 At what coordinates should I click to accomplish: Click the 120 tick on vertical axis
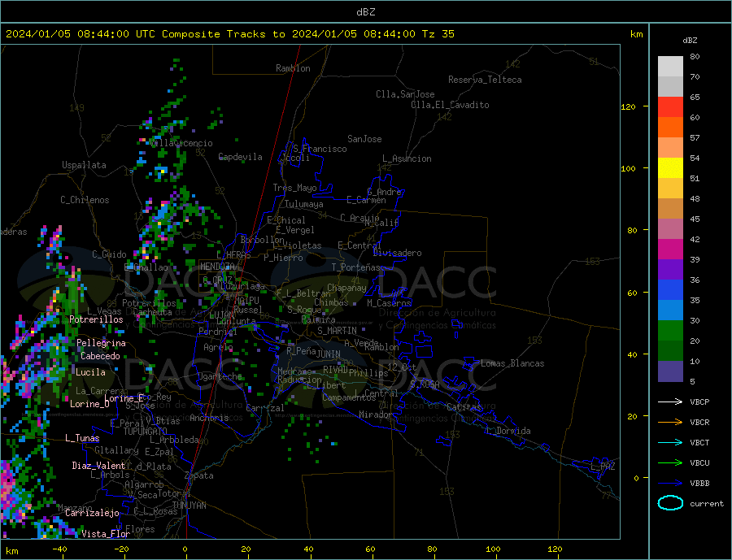point(628,106)
